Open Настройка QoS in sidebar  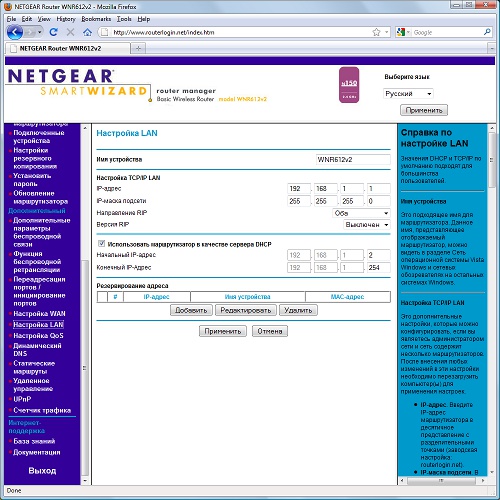[38, 336]
